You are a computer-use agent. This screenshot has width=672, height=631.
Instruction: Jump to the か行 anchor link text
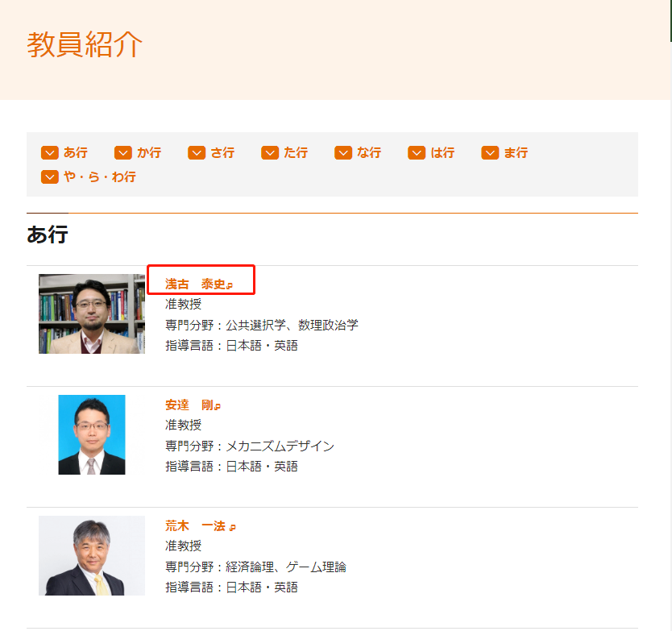tap(149, 152)
